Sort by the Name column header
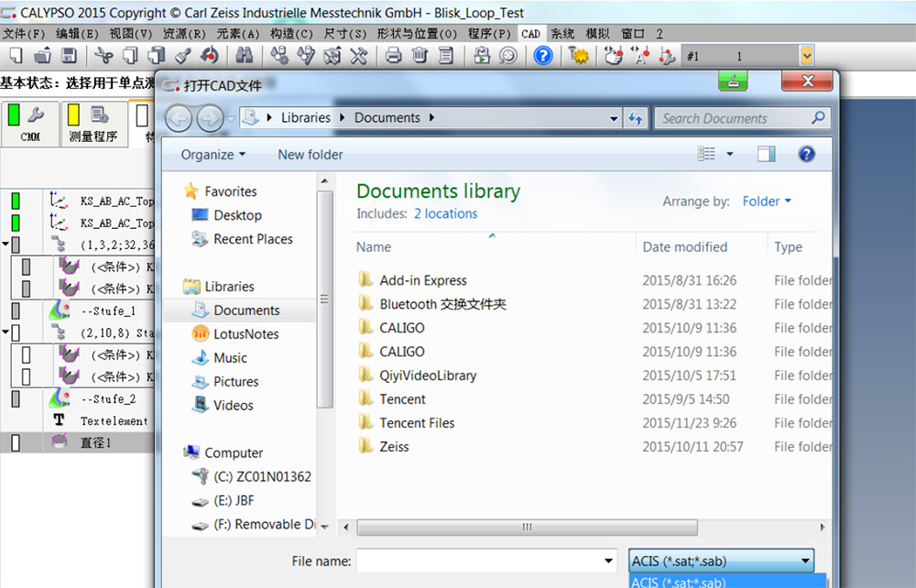Viewport: 916px width, 588px height. [x=374, y=247]
